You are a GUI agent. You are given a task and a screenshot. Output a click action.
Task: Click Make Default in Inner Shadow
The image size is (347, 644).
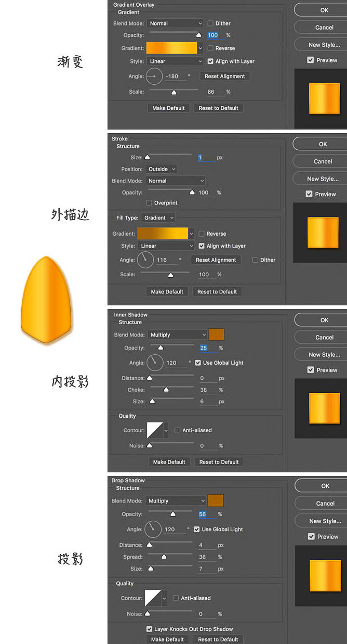click(x=169, y=462)
